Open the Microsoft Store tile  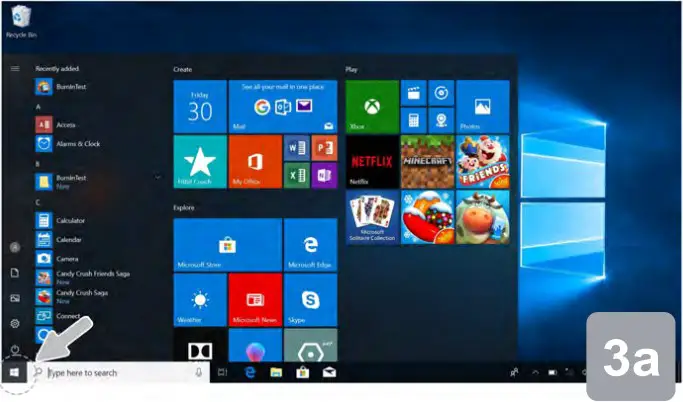(227, 245)
